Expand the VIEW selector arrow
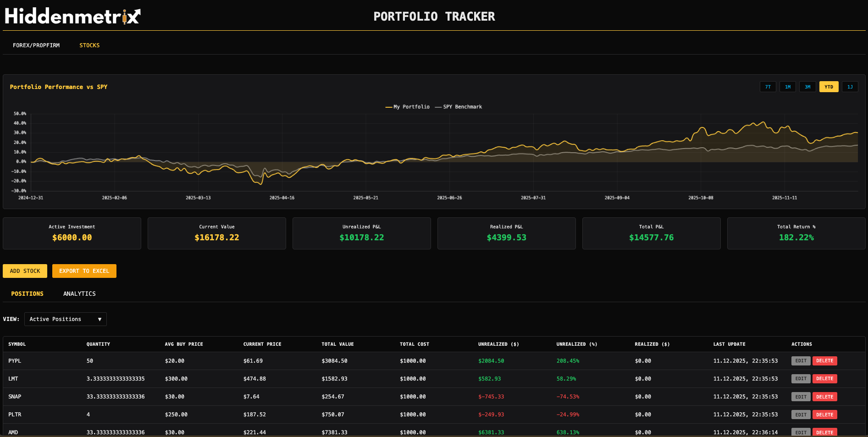The image size is (868, 437). point(100,319)
